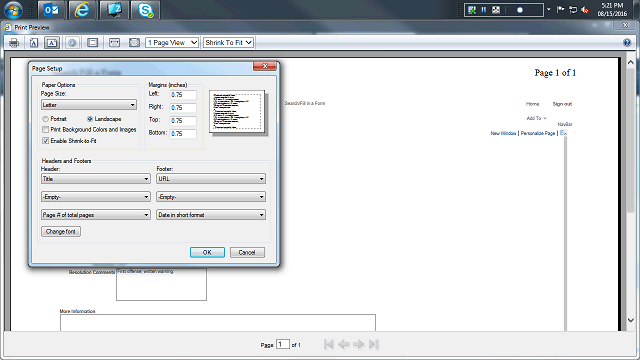Click the Action Center flag icon
Screen dimensions: 640x360
pyautogui.click(x=560, y=10)
